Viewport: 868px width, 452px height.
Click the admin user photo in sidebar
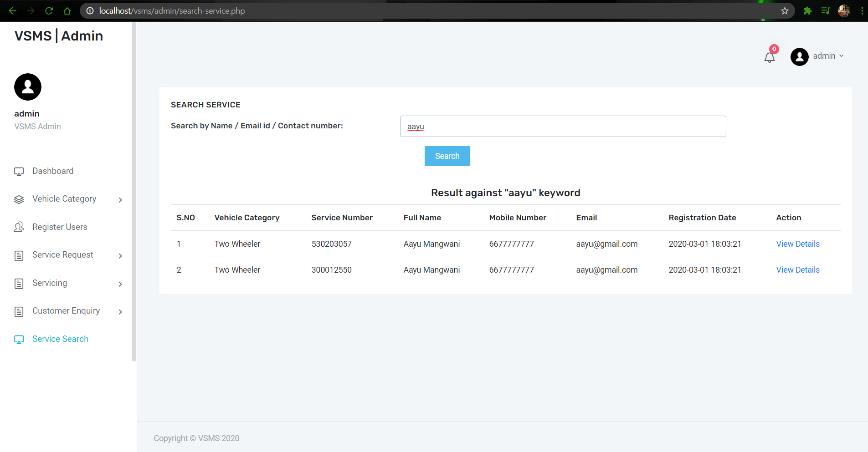[27, 87]
